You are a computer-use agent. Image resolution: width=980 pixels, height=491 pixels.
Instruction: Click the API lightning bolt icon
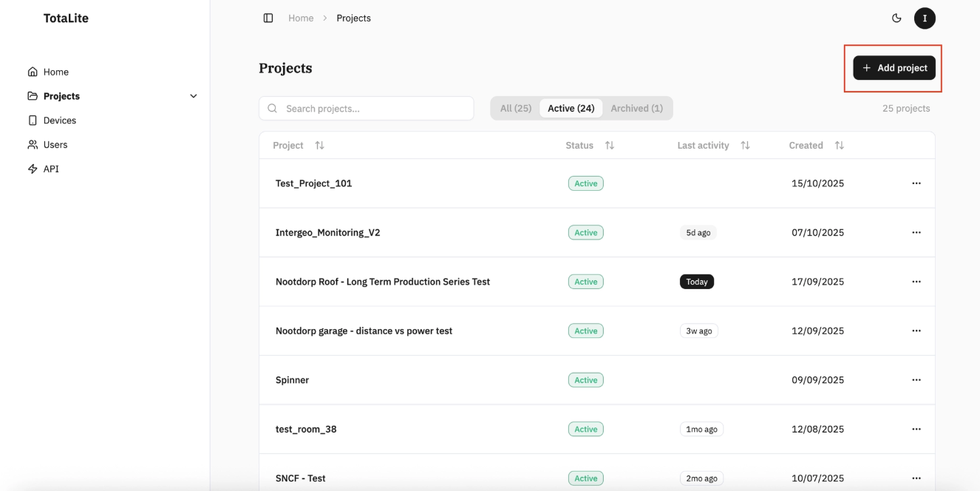[x=33, y=169]
